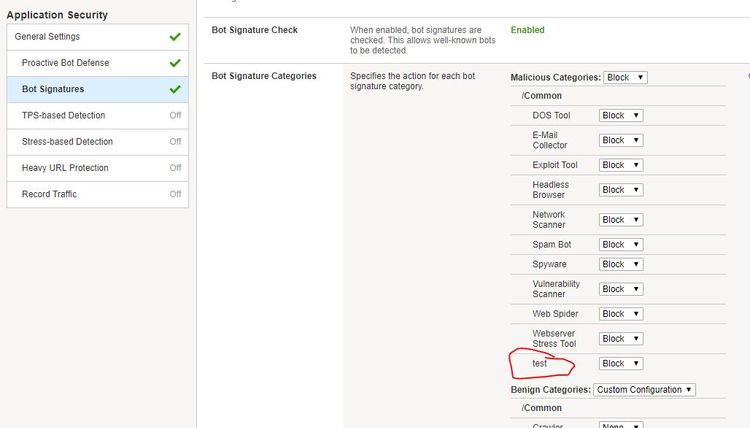Open the Spam Bot action dropdown
The height and width of the screenshot is (428, 750).
[620, 244]
